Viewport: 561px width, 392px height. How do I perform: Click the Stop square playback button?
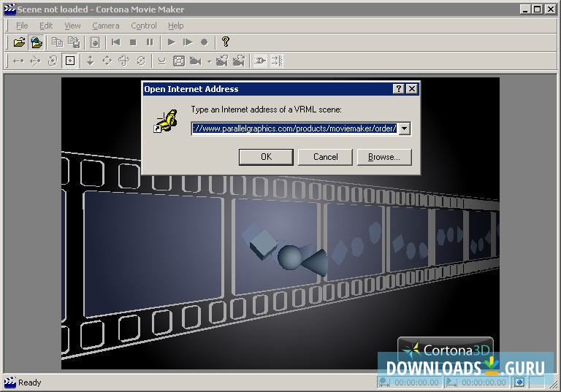point(133,42)
